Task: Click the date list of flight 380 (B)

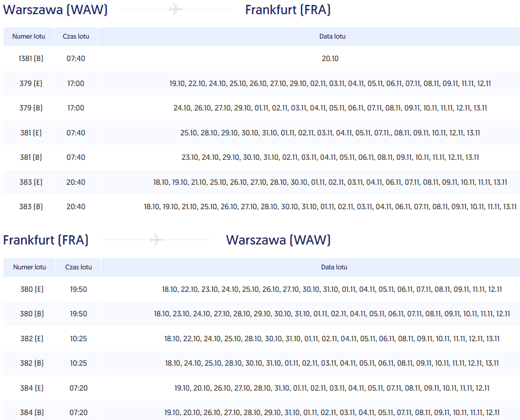Action: pos(332,314)
